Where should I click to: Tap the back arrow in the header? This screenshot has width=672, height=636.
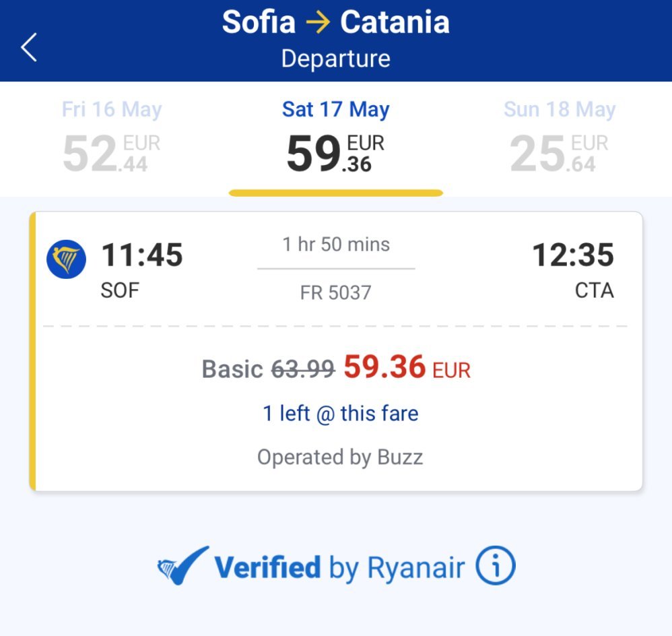click(x=29, y=48)
